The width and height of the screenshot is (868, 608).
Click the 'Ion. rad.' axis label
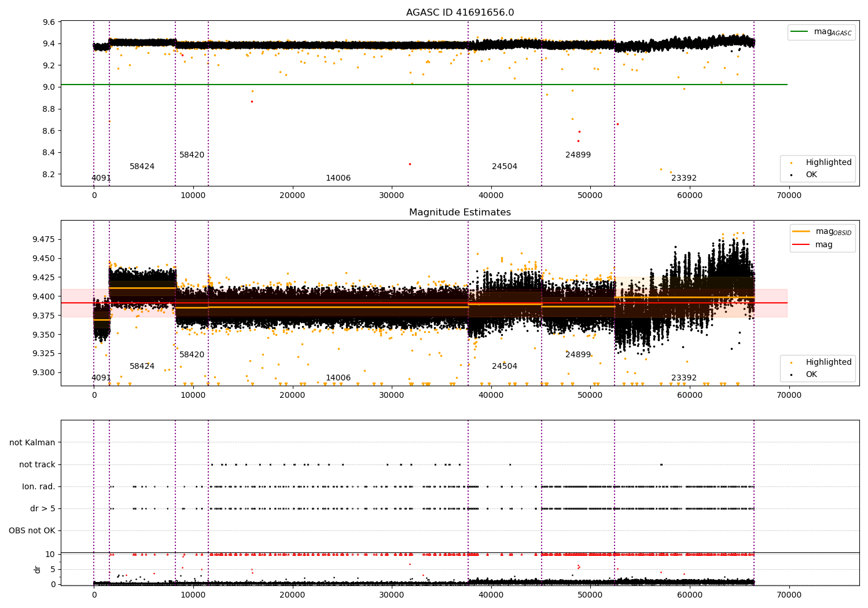click(39, 486)
